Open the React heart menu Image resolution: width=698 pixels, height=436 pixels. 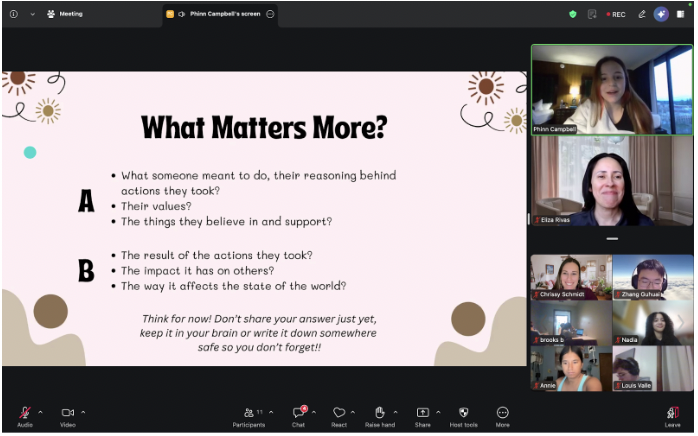339,417
